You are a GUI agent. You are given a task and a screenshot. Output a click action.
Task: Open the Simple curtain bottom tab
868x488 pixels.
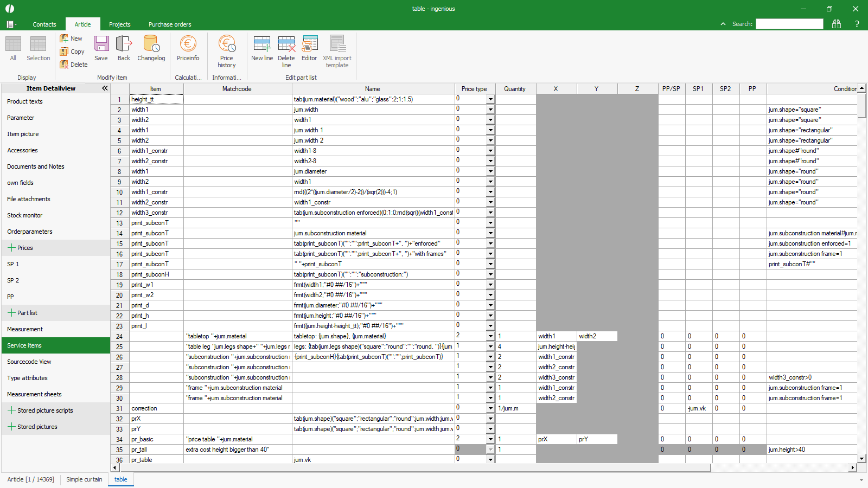84,479
